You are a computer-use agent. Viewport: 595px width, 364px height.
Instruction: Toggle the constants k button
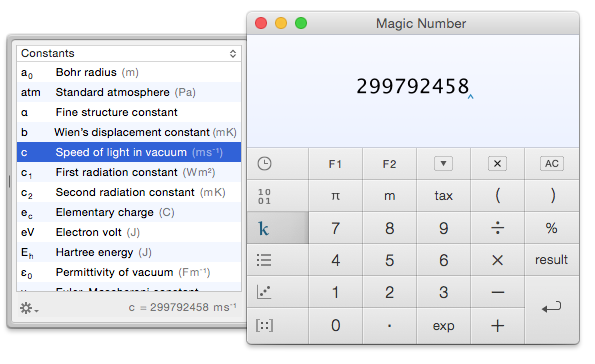pyautogui.click(x=278, y=228)
